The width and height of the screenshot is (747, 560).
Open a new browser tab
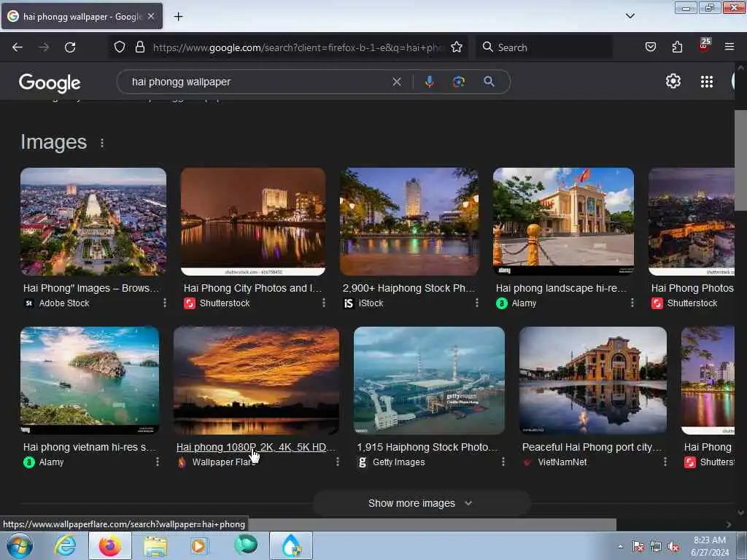pos(178,17)
